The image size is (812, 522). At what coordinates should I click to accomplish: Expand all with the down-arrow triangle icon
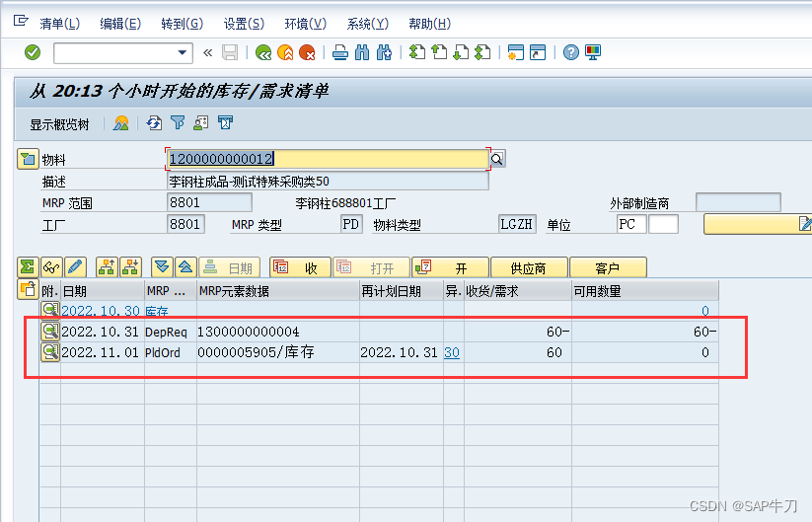pos(162,267)
